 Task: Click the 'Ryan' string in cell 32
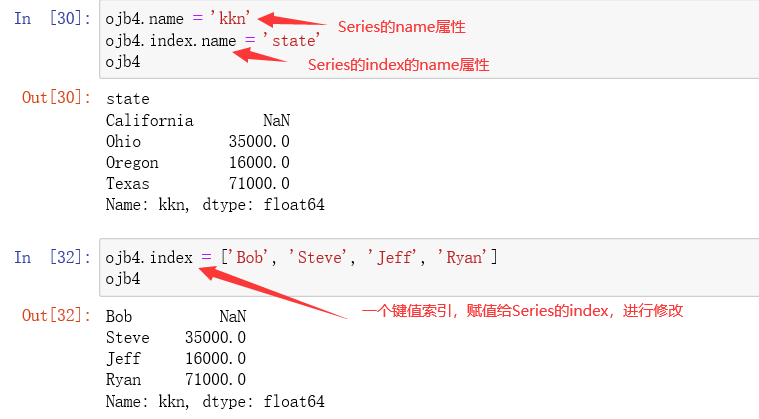[462, 257]
